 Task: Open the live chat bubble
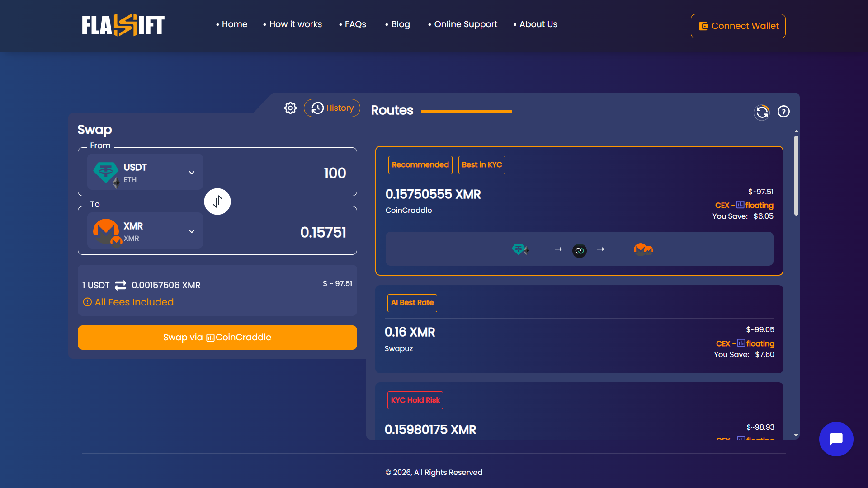pyautogui.click(x=836, y=439)
